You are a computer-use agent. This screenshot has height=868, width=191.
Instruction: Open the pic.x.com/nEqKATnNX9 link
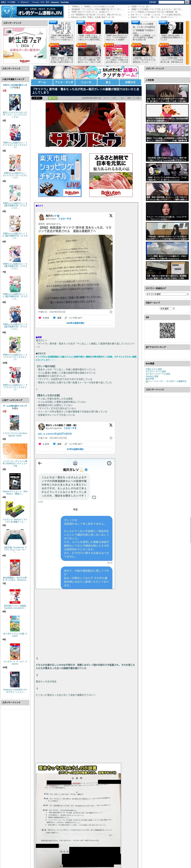click(55, 434)
